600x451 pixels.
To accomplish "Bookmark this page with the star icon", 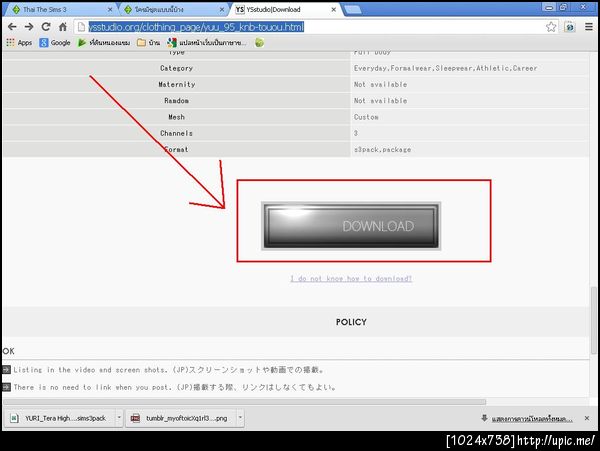I will point(551,26).
